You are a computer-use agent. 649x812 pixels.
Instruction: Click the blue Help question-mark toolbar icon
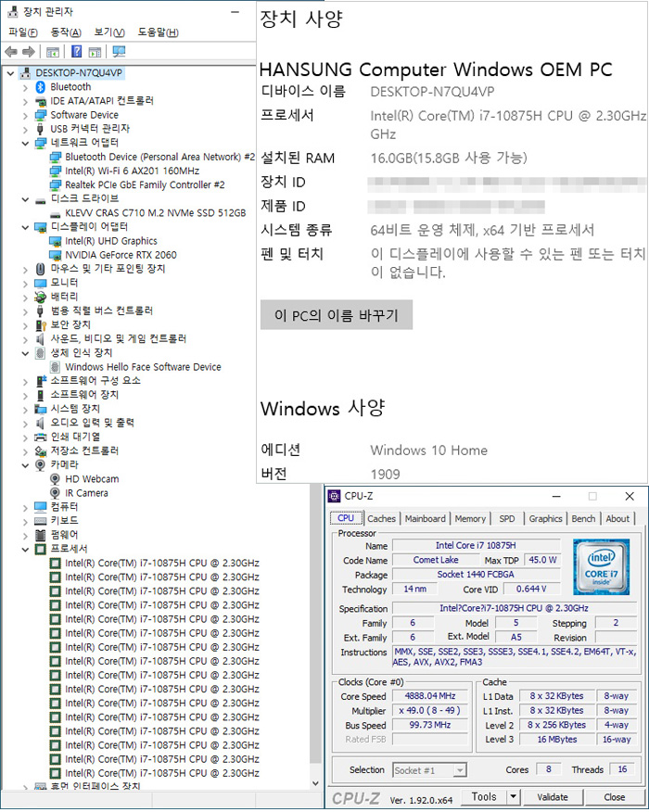click(x=76, y=52)
